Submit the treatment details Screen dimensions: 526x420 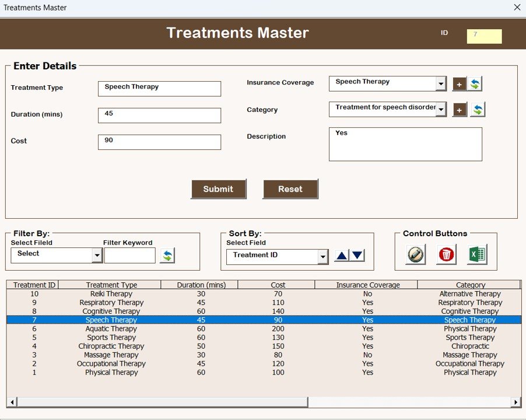coord(218,189)
